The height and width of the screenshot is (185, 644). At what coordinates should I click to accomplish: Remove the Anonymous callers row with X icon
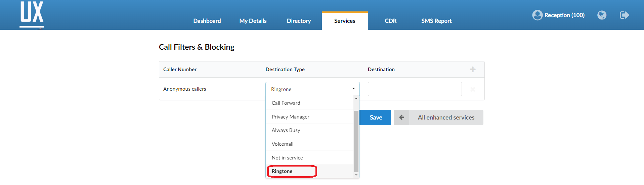(x=473, y=89)
